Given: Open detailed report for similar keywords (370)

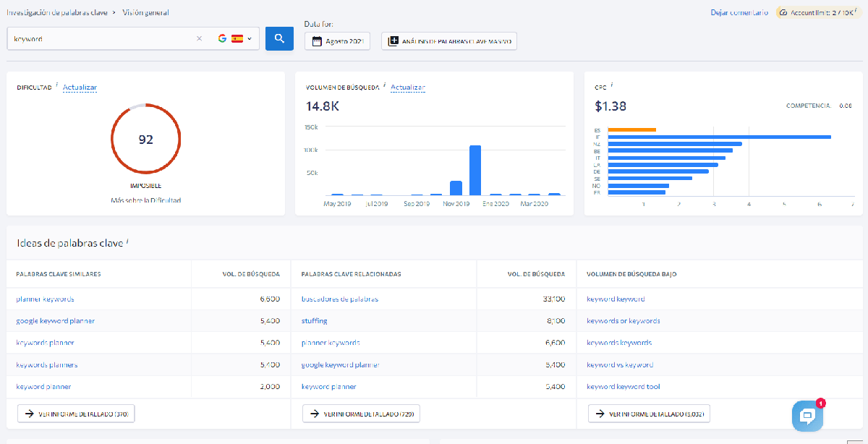Looking at the screenshot, I should pos(76,414).
